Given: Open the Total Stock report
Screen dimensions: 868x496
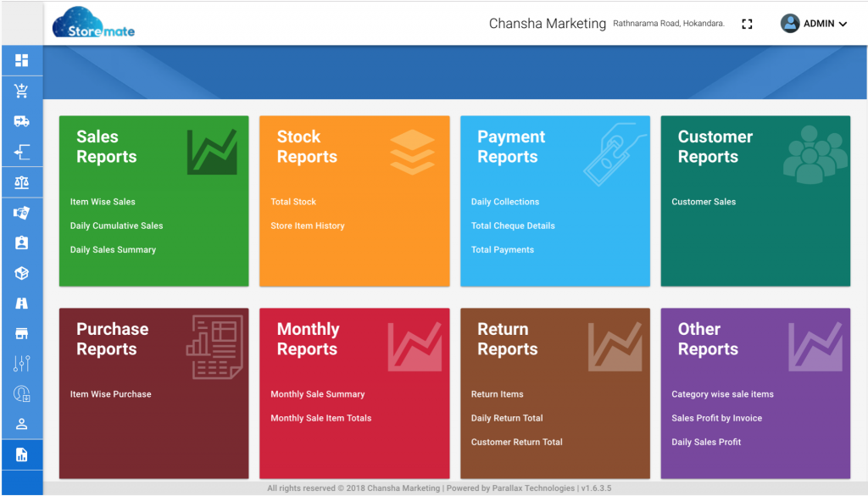Looking at the screenshot, I should pos(293,202).
